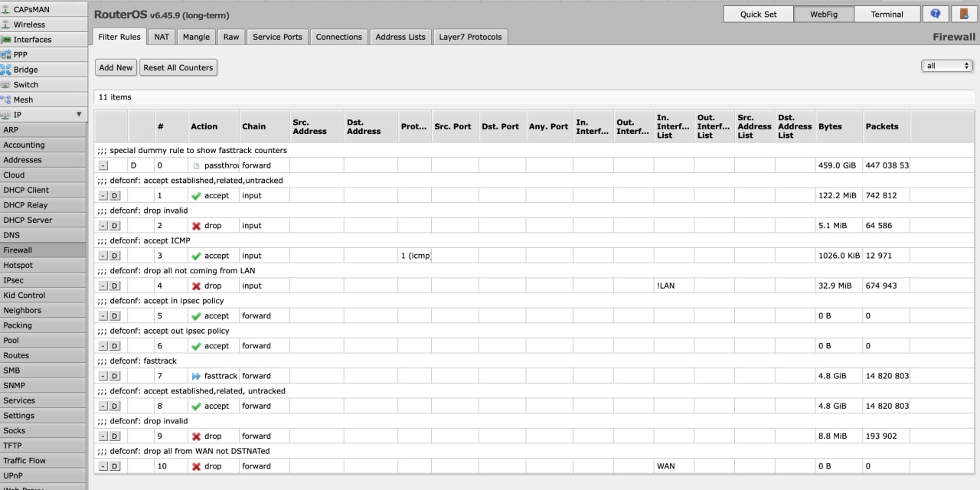
Task: Open Kid Control in the IP submenu
Action: 44,295
